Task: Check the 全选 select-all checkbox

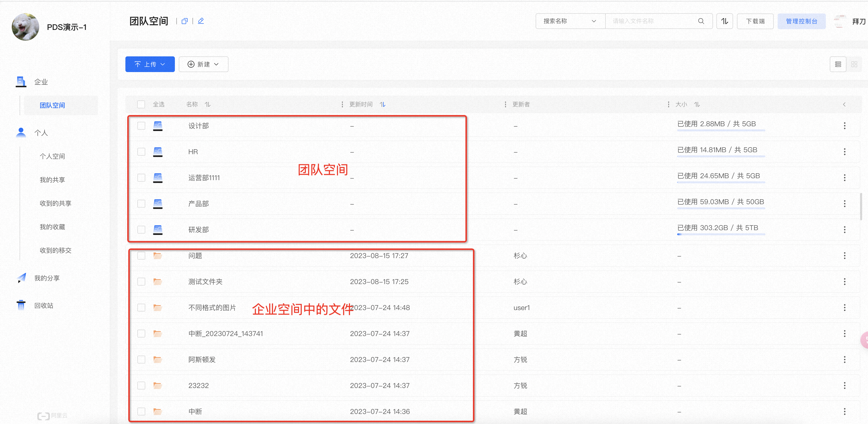Action: click(141, 105)
